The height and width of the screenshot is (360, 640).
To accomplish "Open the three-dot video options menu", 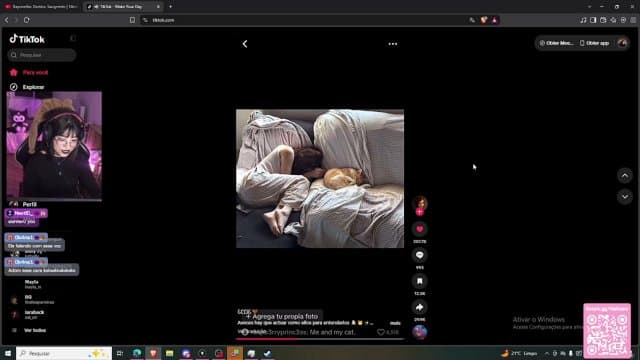I will click(393, 44).
